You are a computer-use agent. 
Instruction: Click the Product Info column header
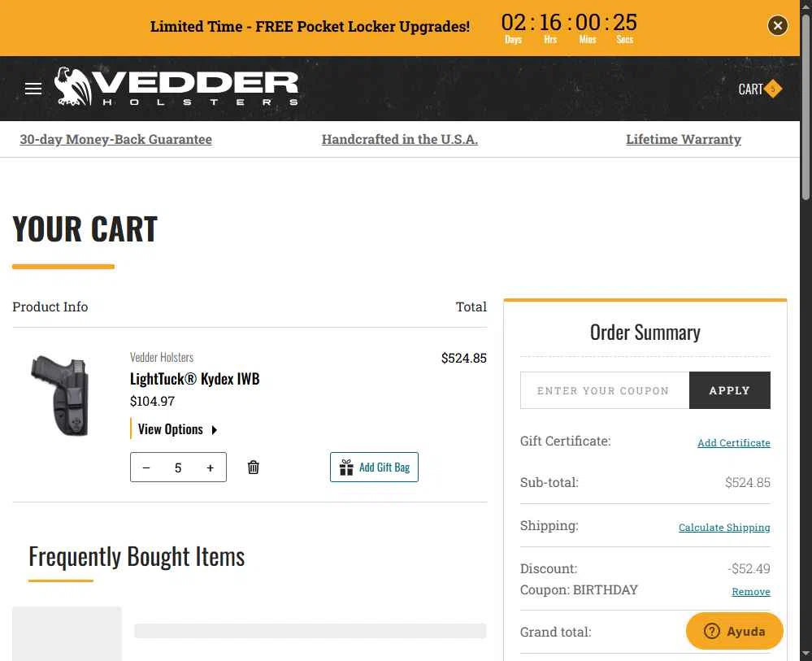(50, 307)
